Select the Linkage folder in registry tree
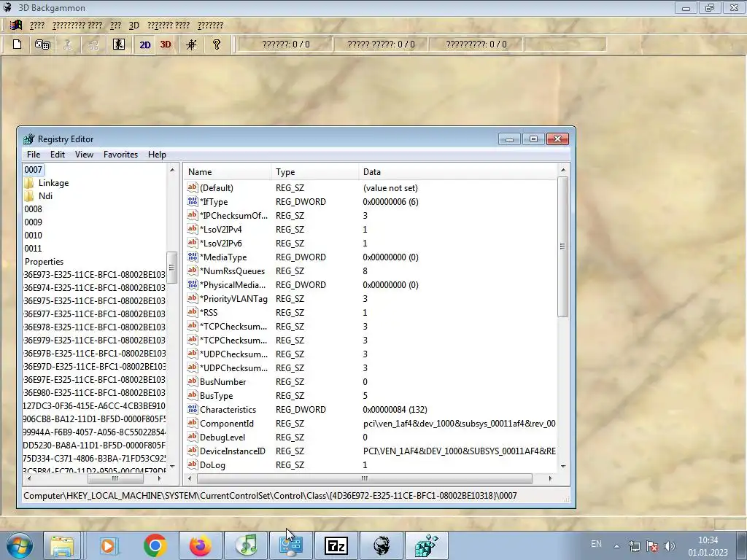This screenshot has width=747, height=560. point(53,183)
